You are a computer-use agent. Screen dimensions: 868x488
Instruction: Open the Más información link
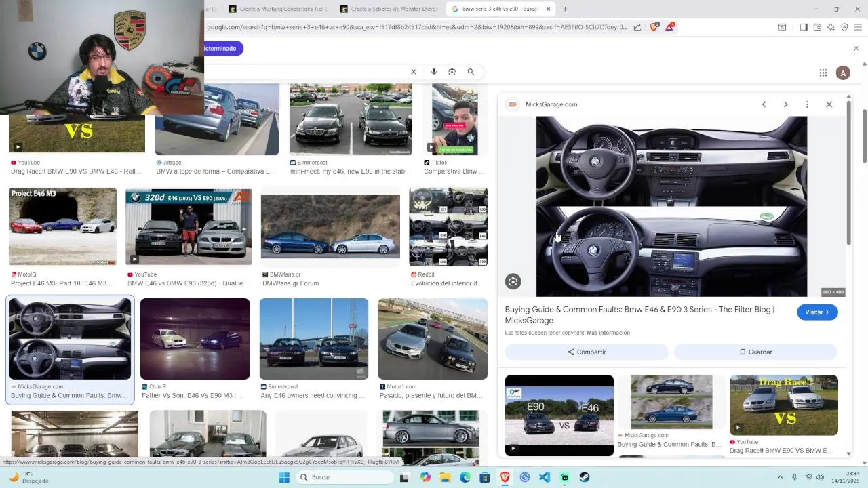pyautogui.click(x=608, y=333)
